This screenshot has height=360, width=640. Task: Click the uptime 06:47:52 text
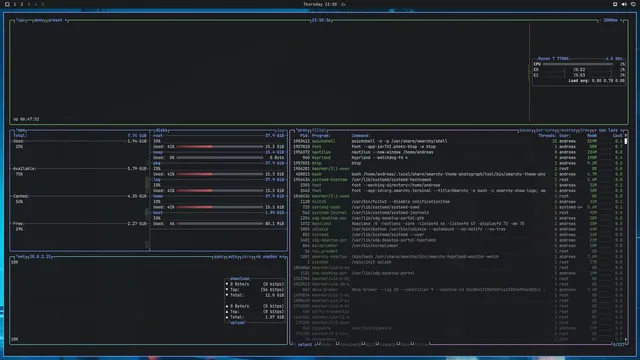coord(26,119)
